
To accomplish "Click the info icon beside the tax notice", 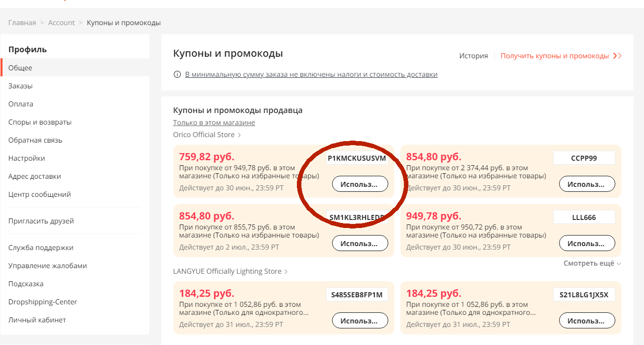I will pyautogui.click(x=177, y=75).
